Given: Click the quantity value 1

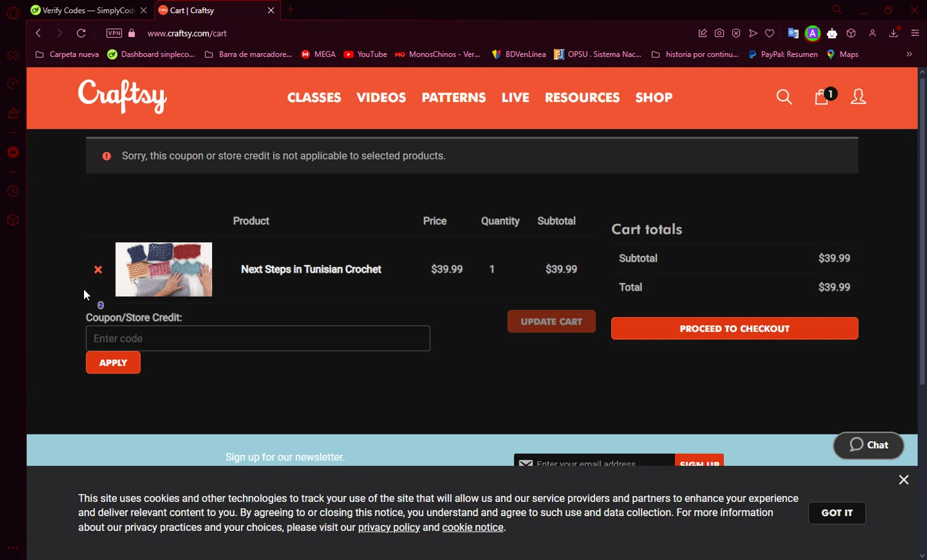Looking at the screenshot, I should pyautogui.click(x=492, y=269).
